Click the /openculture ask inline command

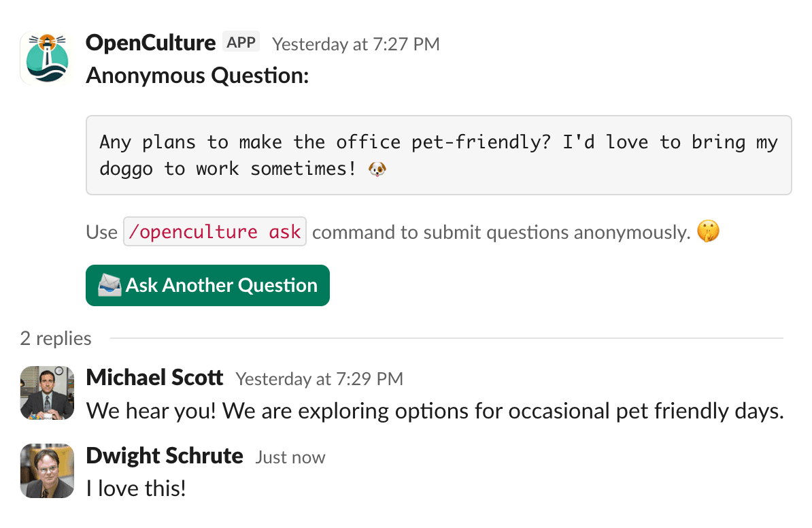(214, 231)
